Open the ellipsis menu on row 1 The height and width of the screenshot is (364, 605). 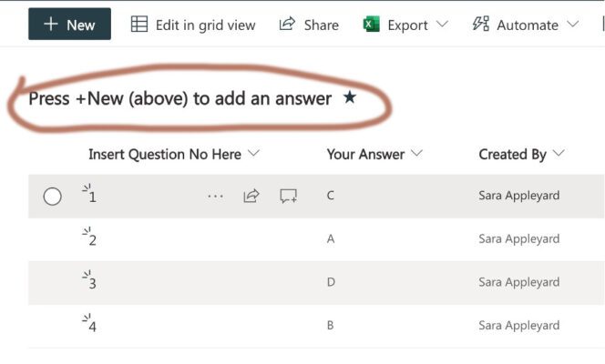click(x=215, y=197)
